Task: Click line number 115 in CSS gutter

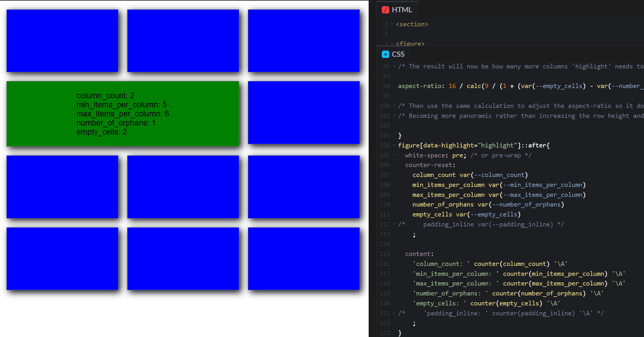Action: [384, 254]
